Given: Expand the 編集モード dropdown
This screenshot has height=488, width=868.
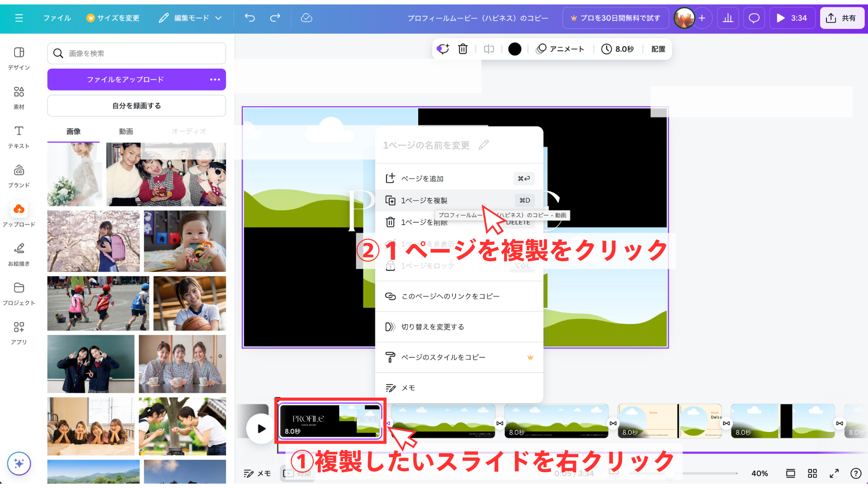Looking at the screenshot, I should tap(190, 18).
